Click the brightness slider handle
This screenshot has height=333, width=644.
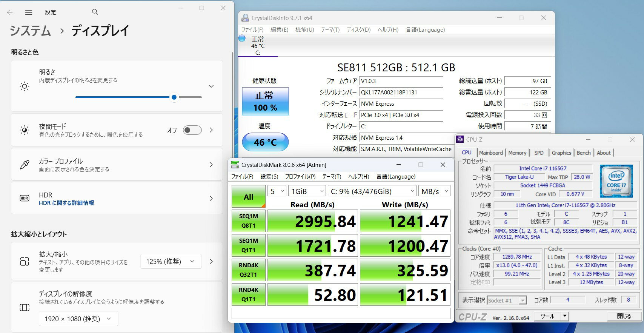(x=174, y=97)
